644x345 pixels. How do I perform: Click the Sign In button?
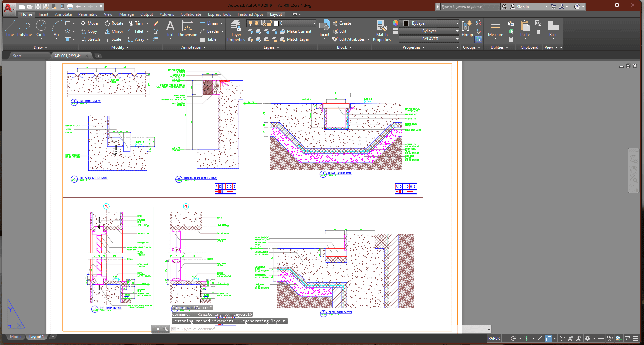[x=522, y=7]
